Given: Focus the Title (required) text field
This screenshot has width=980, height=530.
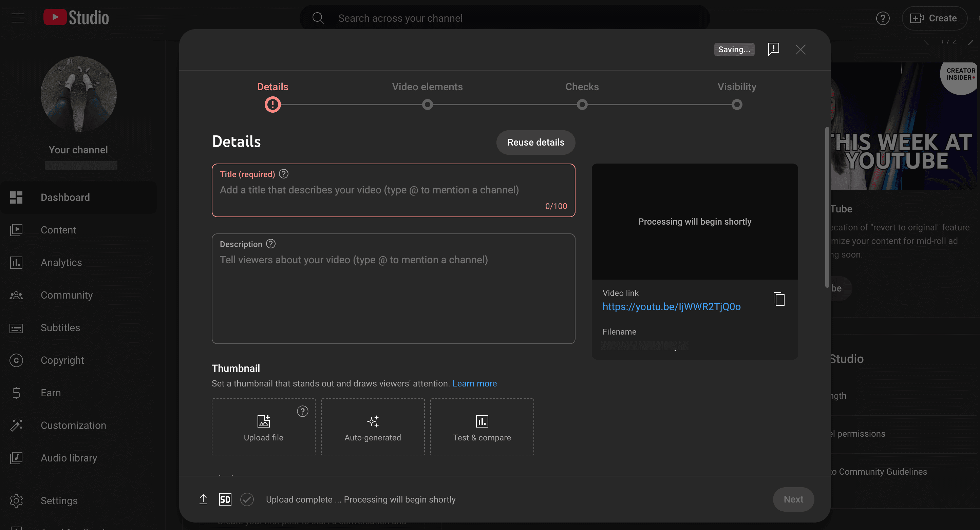Looking at the screenshot, I should 393,190.
